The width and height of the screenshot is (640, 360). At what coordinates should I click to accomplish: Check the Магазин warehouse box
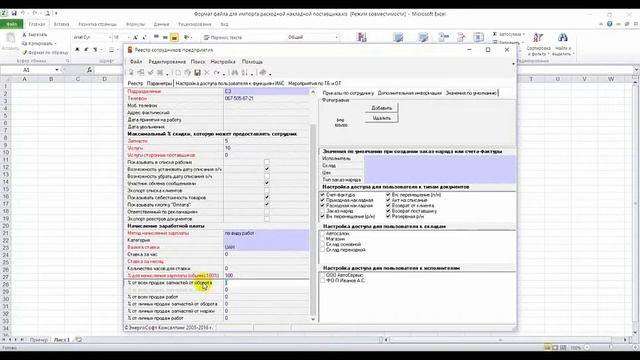click(x=322, y=239)
